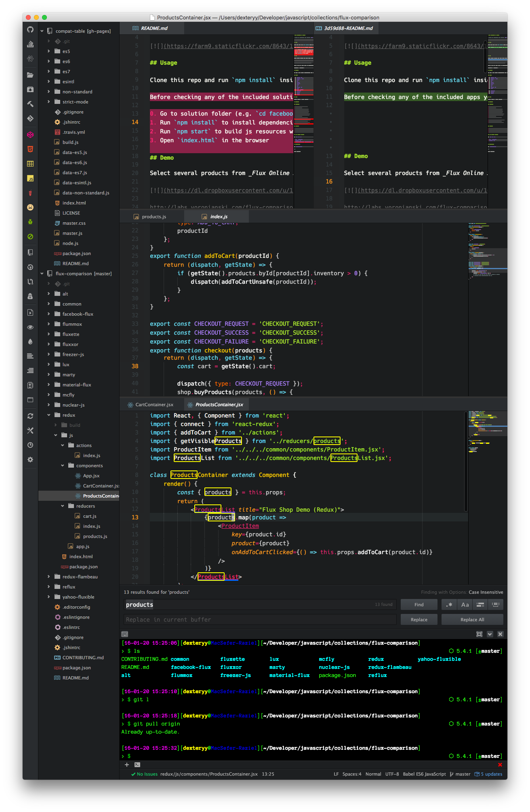530x812 pixels.
Task: Click the UTF-8 encoding in the status bar
Action: point(392,774)
